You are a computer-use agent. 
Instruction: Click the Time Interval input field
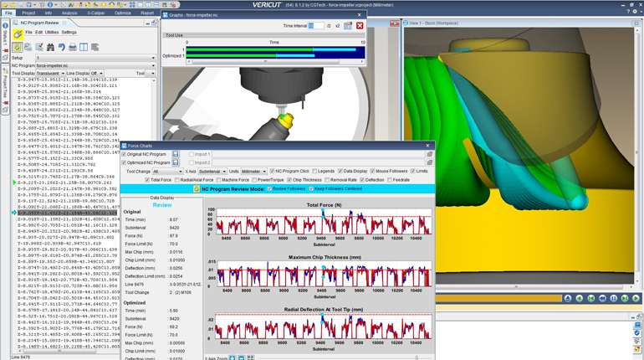pyautogui.click(x=314, y=26)
